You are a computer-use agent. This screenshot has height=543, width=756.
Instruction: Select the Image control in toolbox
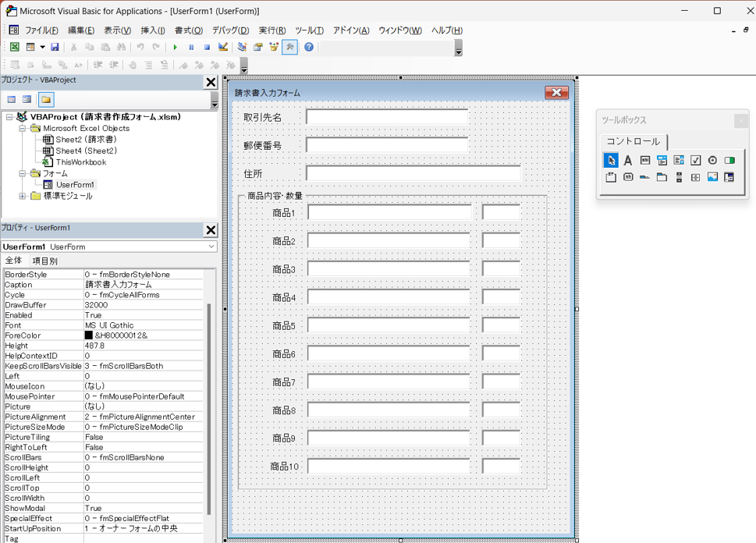[712, 178]
